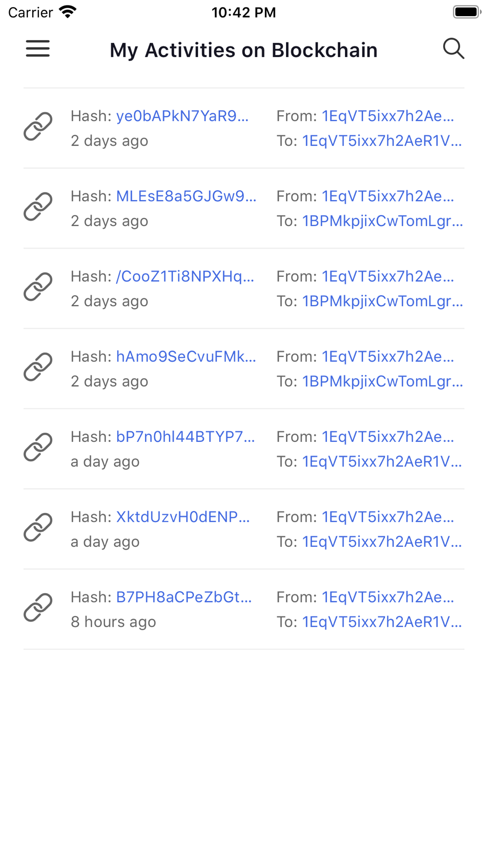
Task: Click chain icon beside hash MLEsE8a5GJGw9
Action: pos(38,207)
